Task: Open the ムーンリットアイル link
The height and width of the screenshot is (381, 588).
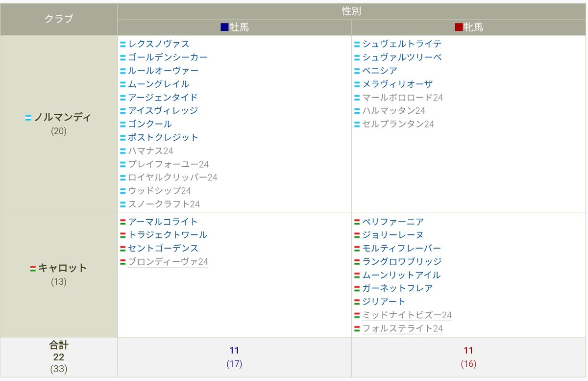Action: point(402,275)
